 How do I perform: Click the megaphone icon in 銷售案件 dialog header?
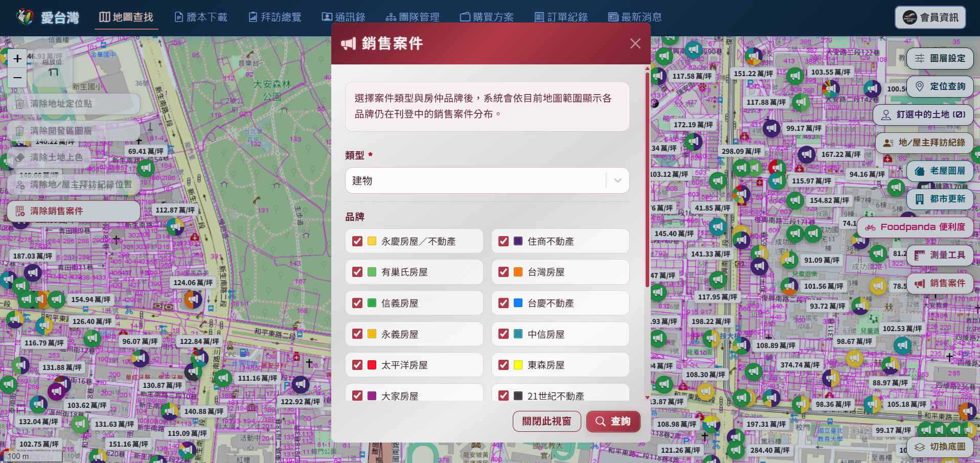click(x=348, y=43)
